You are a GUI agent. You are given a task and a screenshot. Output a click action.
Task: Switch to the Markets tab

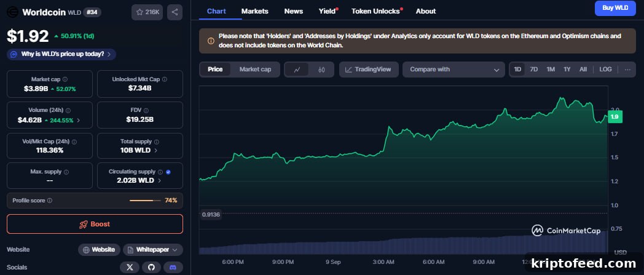tap(254, 11)
